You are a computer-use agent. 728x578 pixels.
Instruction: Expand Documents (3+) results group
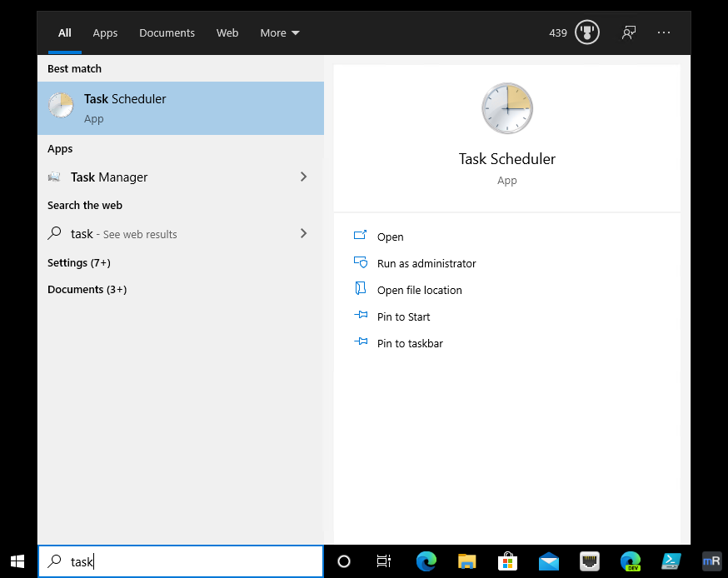pyautogui.click(x=87, y=289)
